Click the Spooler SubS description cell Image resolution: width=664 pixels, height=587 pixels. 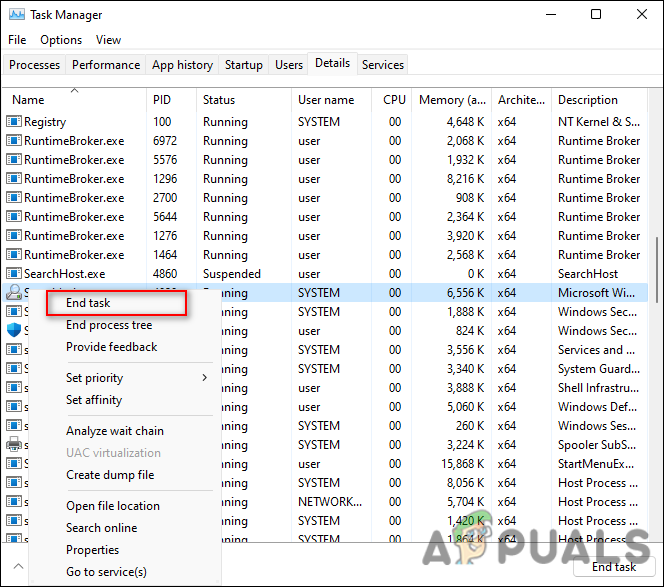[597, 445]
